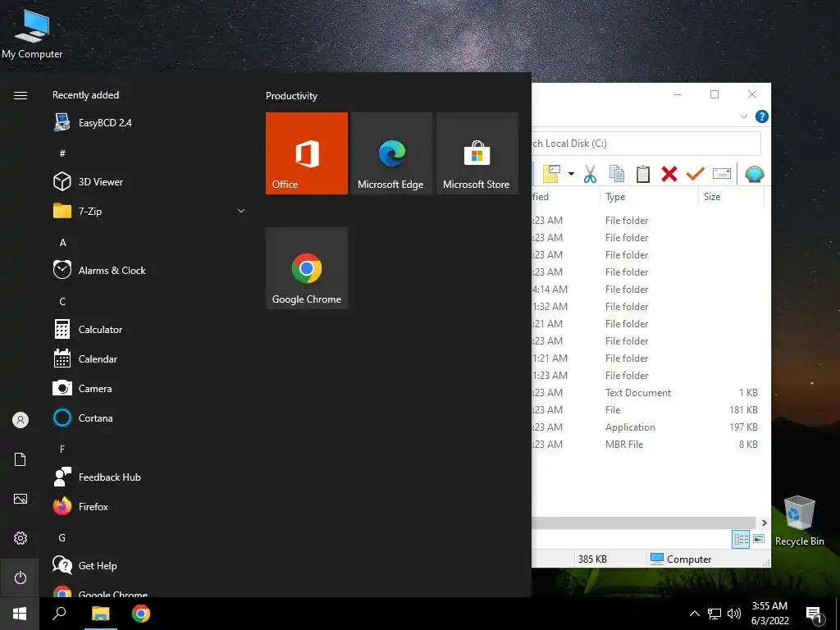Expand the ribbon chevron in Explorer
This screenshot has width=840, height=630.
pyautogui.click(x=743, y=116)
